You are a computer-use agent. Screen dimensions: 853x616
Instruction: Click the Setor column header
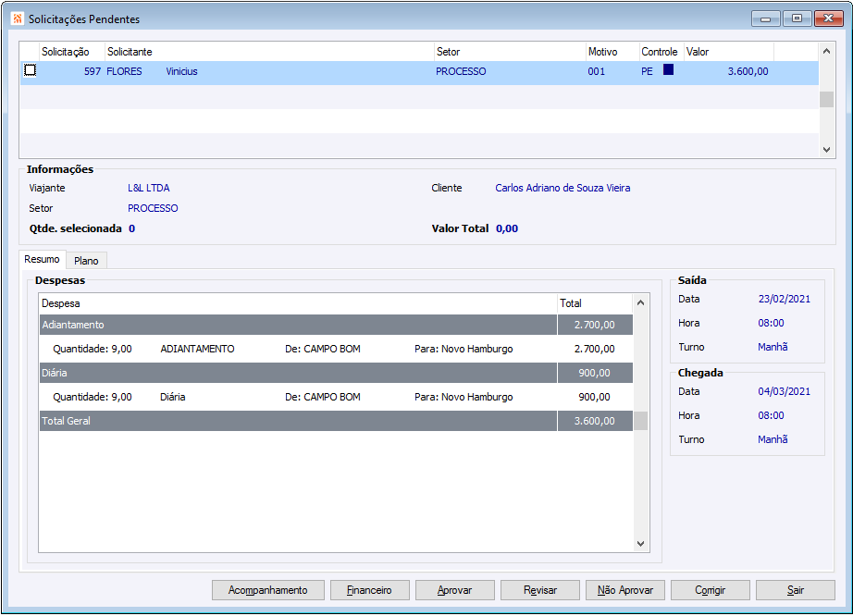point(510,52)
